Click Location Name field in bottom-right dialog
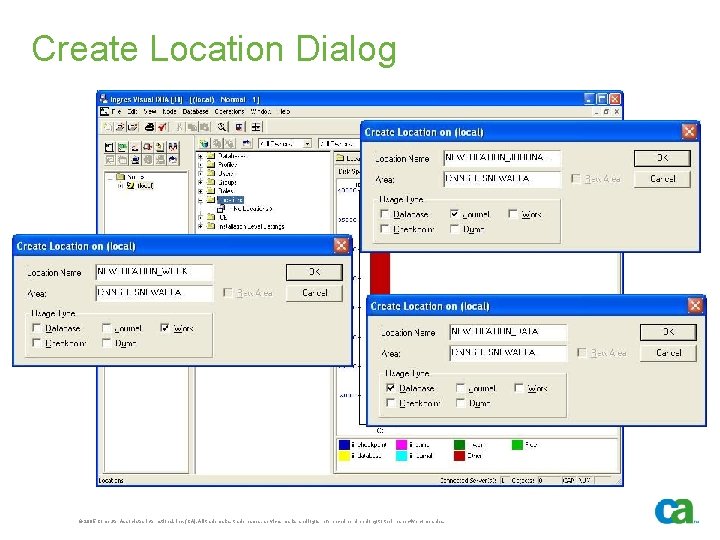Viewport: 720px width, 540px height. [508, 332]
